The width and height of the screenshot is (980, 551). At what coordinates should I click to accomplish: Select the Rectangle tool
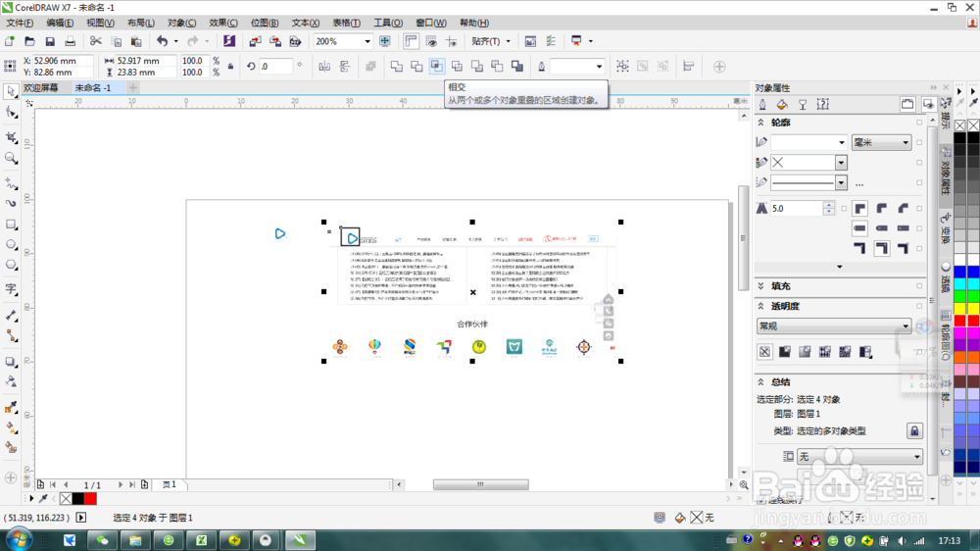tap(11, 225)
